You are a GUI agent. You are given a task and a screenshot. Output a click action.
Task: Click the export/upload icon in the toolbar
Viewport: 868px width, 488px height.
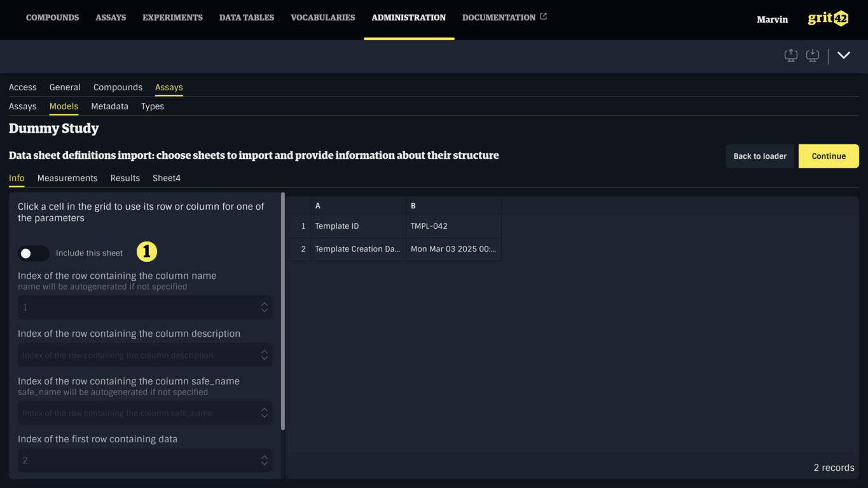pos(790,55)
